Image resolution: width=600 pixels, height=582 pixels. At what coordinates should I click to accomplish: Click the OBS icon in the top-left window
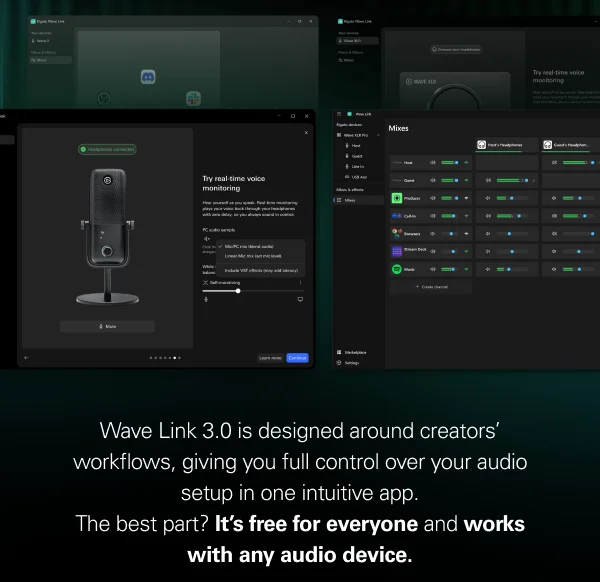point(104,98)
